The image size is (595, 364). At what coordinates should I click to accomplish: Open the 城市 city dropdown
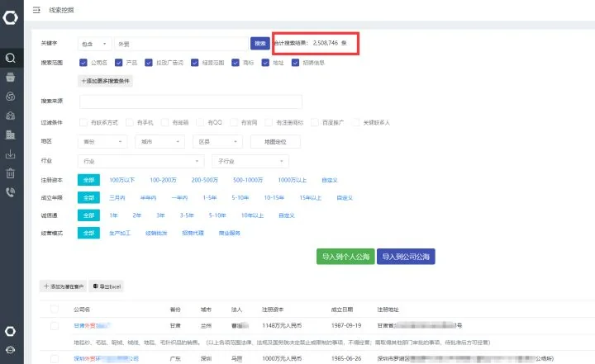click(159, 142)
